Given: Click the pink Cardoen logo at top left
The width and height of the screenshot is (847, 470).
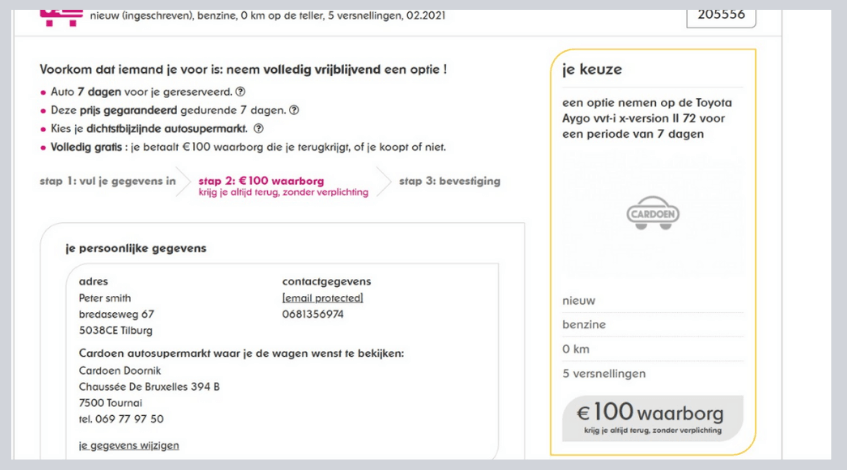Looking at the screenshot, I should click(x=61, y=18).
